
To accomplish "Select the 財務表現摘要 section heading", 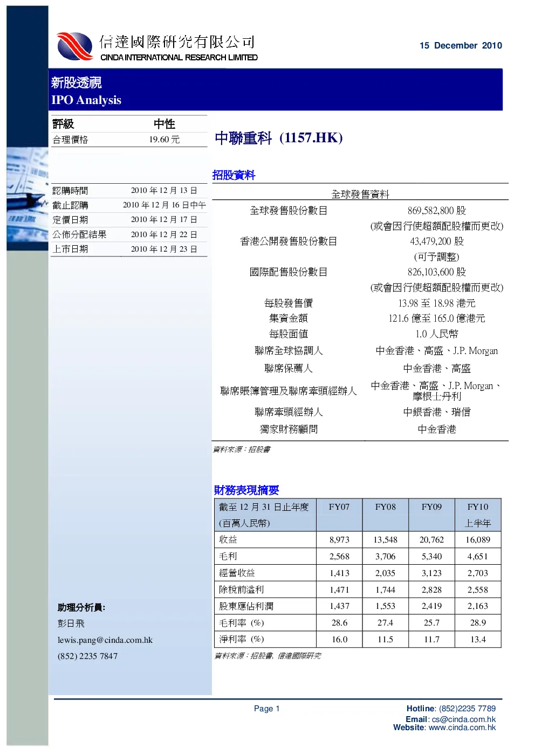I will coord(246,490).
